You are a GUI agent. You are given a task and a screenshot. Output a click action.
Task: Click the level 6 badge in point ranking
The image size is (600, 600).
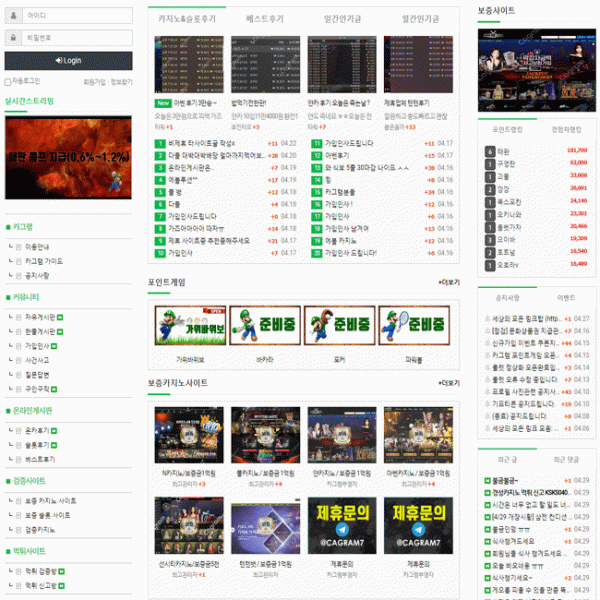[x=490, y=152]
